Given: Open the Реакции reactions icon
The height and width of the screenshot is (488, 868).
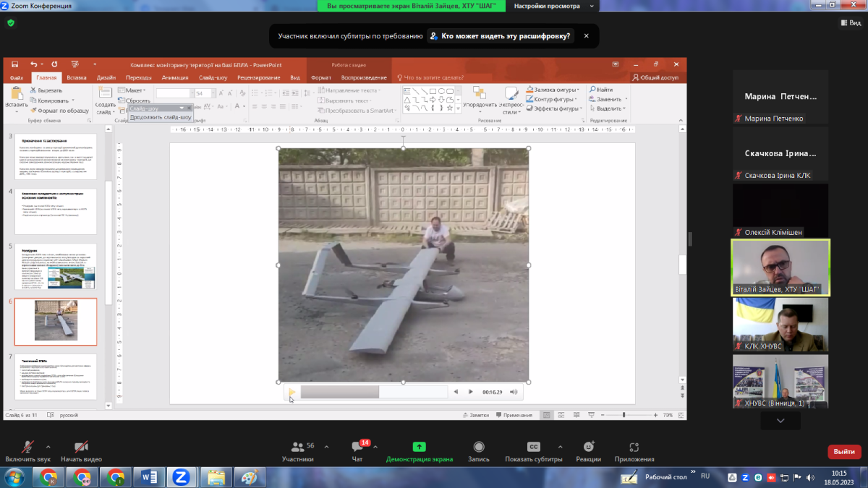Looking at the screenshot, I should (x=588, y=448).
